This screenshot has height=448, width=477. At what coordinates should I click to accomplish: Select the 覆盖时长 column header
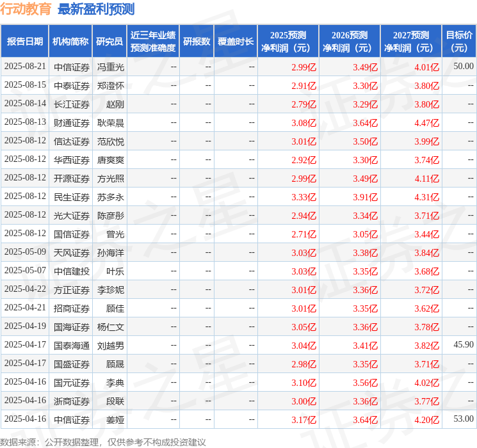236,42
